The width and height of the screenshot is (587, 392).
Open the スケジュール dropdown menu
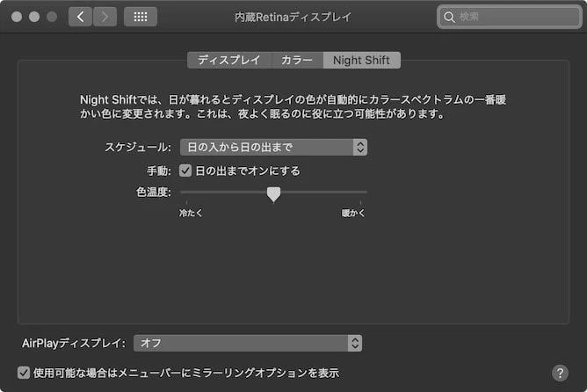tap(273, 147)
